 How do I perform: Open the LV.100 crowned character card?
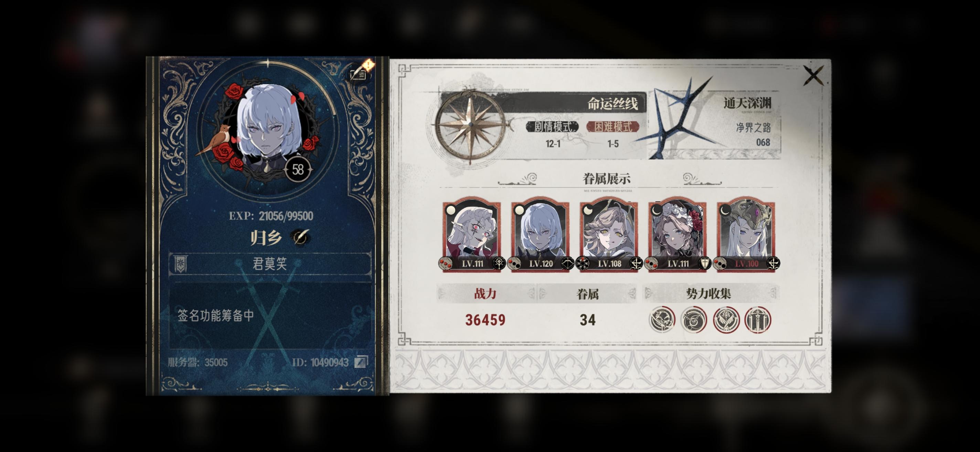click(x=746, y=234)
